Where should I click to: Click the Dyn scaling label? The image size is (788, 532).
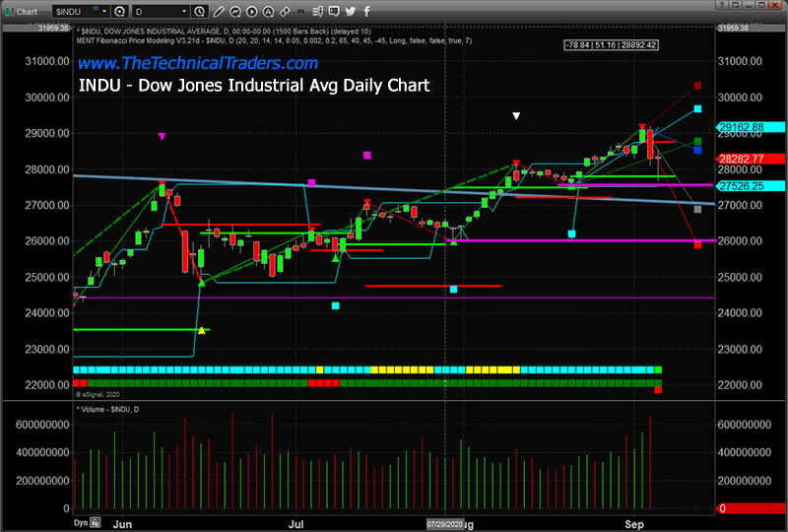(81, 522)
